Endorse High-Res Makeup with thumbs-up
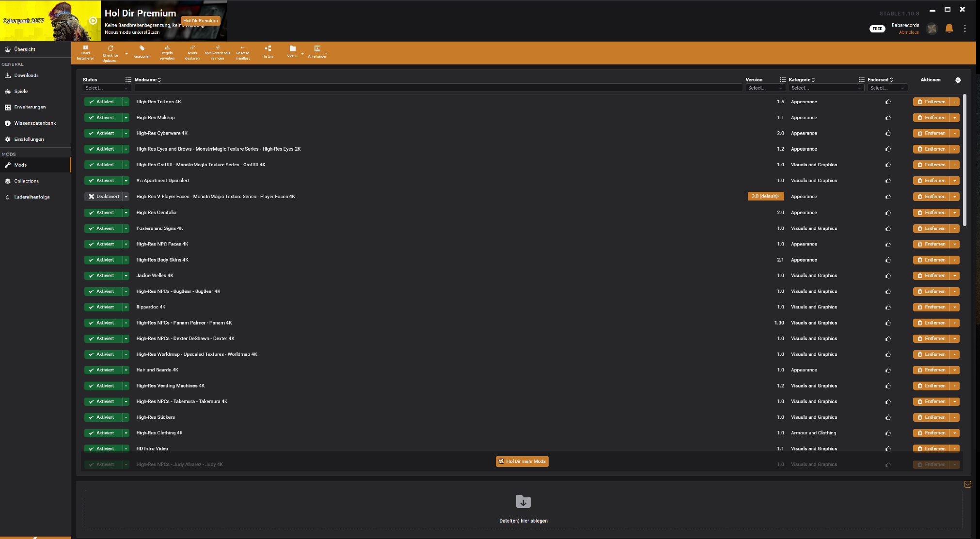980x539 pixels. pyautogui.click(x=888, y=118)
